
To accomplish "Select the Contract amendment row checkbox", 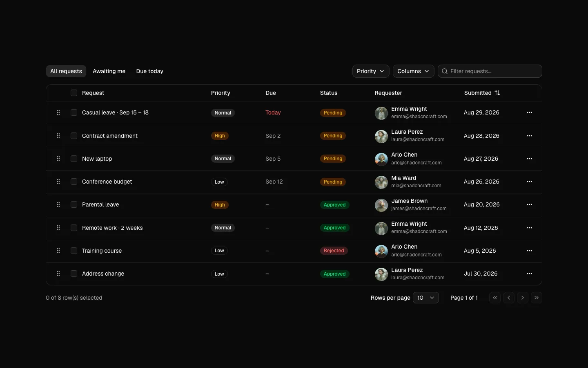I will (74, 136).
